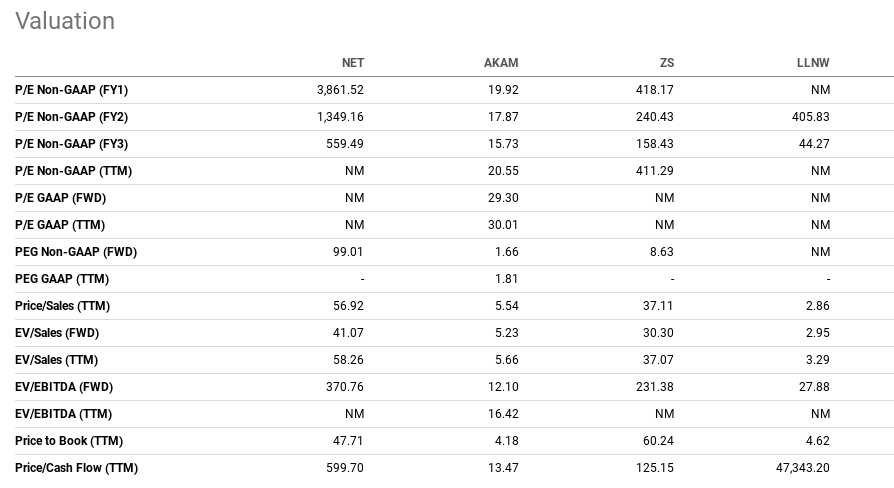Click the PEG GAAP (TTM) row label
The width and height of the screenshot is (894, 488).
click(x=62, y=279)
